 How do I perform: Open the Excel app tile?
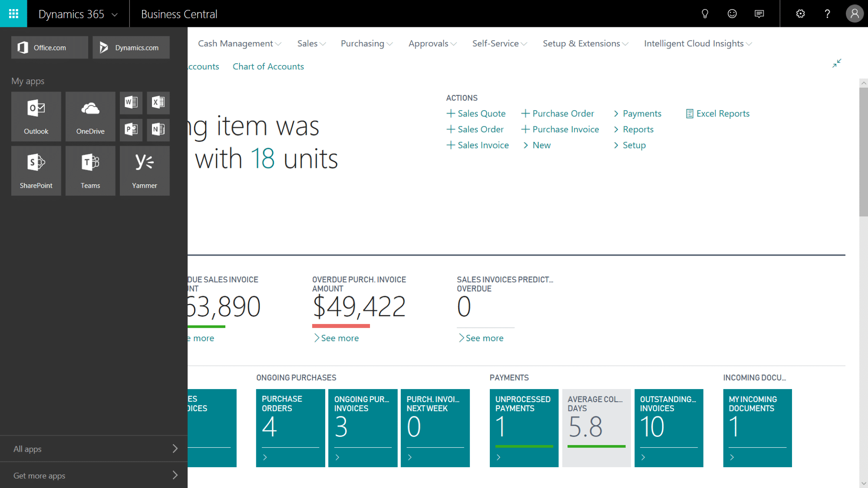(x=158, y=103)
